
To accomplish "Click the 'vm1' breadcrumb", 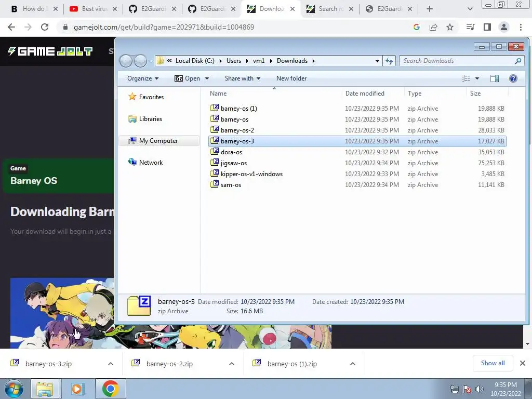I will point(259,61).
